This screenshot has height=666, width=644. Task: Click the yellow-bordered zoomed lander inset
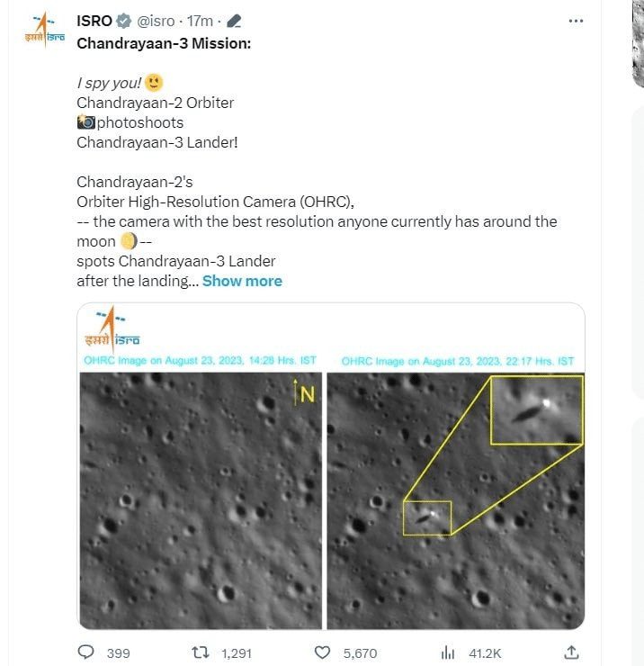pos(537,410)
